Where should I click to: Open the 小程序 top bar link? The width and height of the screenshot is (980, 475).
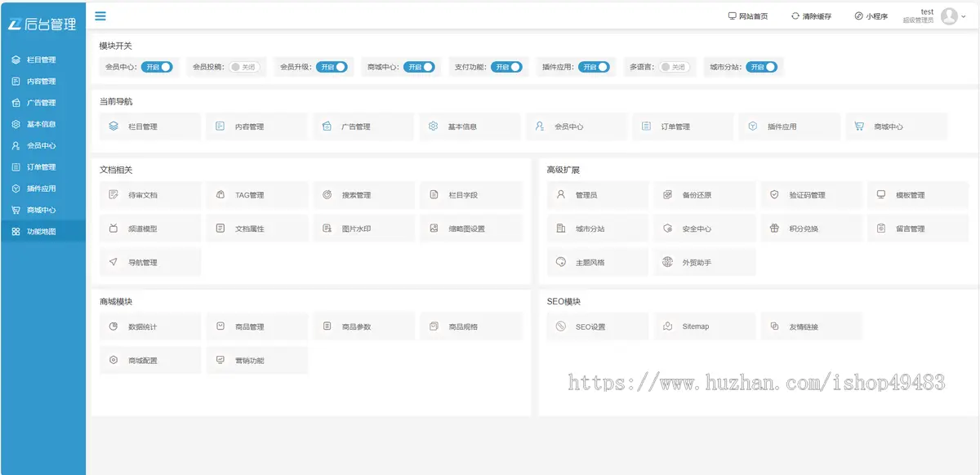pyautogui.click(x=871, y=16)
